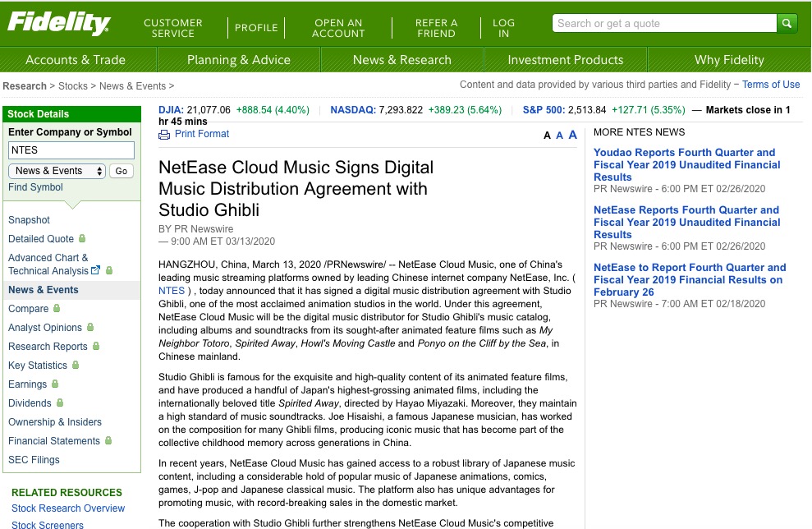This screenshot has height=529, width=812.
Task: Click the lock icon beside Detailed Quote
Action: point(82,238)
